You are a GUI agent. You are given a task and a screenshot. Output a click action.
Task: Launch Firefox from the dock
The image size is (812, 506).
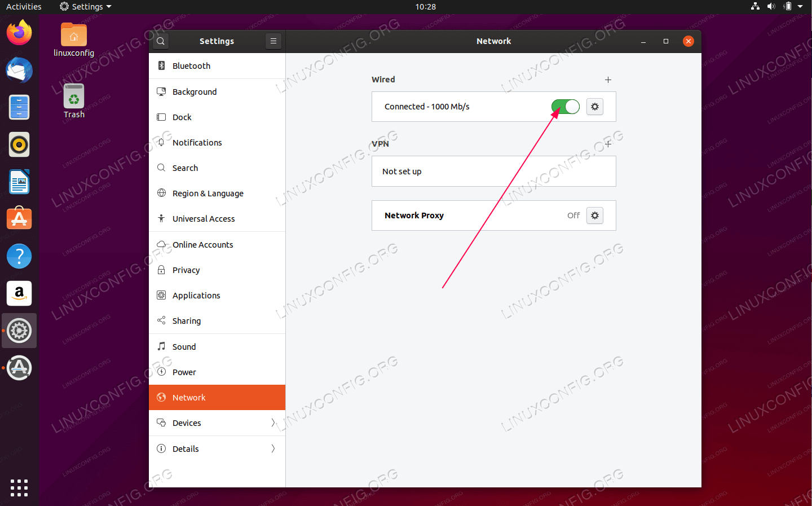tap(19, 33)
